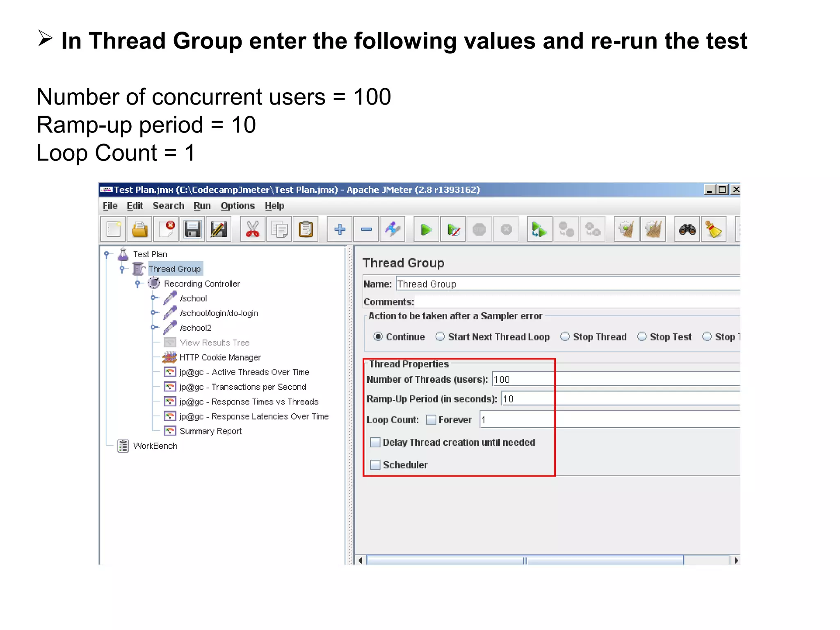Collapse the Recording Controller node
This screenshot has width=840, height=630.
138,284
